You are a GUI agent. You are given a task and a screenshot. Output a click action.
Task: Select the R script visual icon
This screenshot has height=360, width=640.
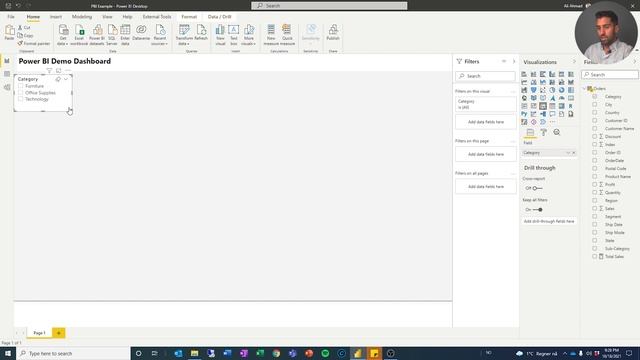pyautogui.click(x=571, y=106)
